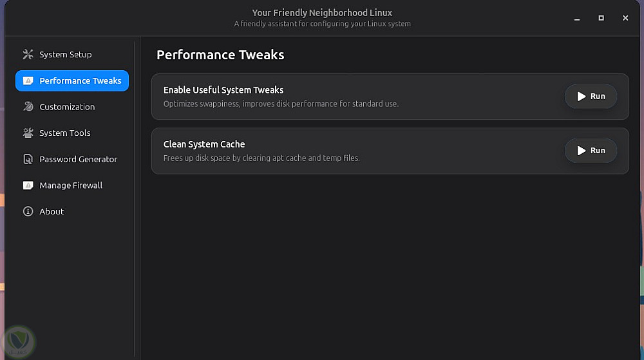Screen dimensions: 644x360
Task: Minimize the application window
Action: (x=577, y=18)
